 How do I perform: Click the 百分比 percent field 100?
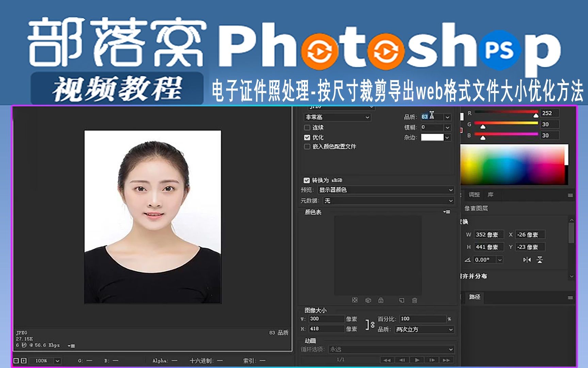[423, 319]
